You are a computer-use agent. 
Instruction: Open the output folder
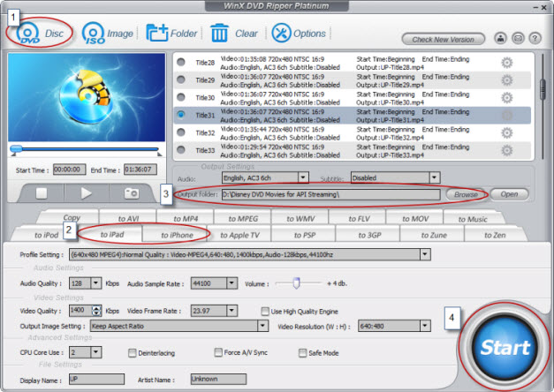509,194
